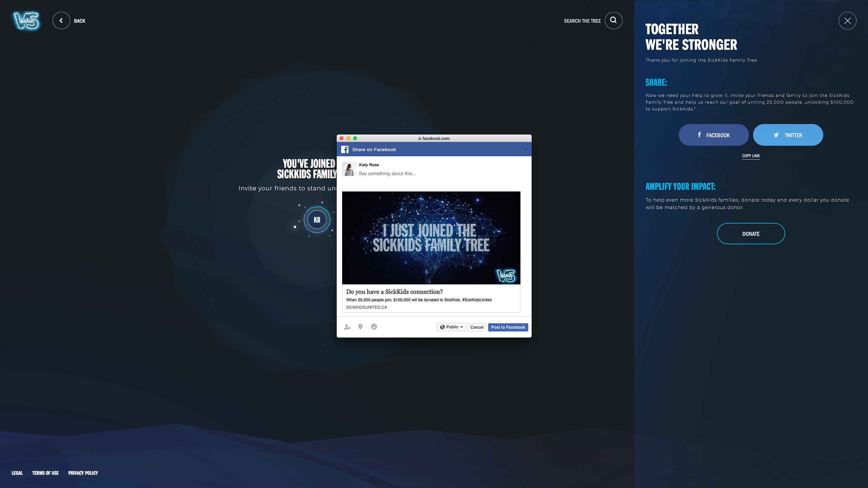868x488 pixels.
Task: Share via the Facebook button
Action: [x=713, y=135]
